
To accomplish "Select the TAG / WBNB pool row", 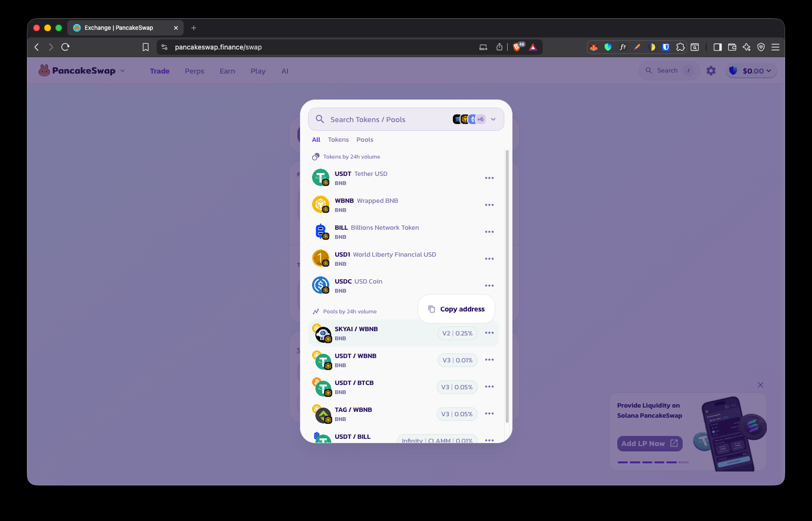I will pyautogui.click(x=403, y=414).
